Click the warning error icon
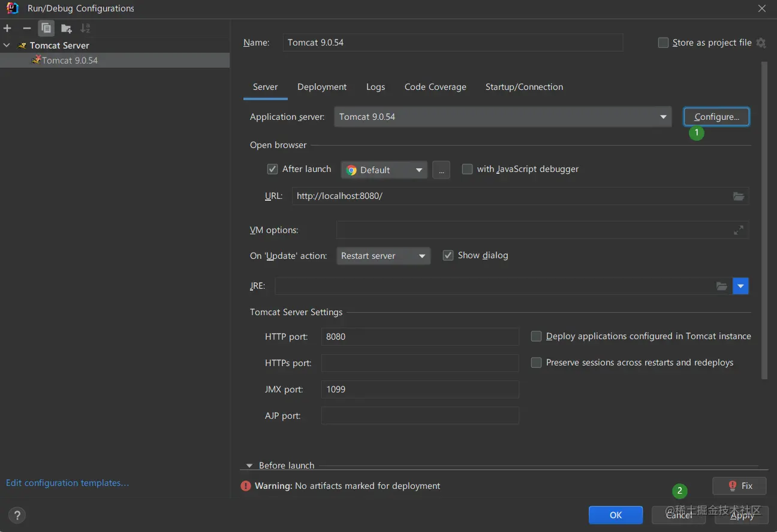Image resolution: width=777 pixels, height=532 pixels. (246, 486)
